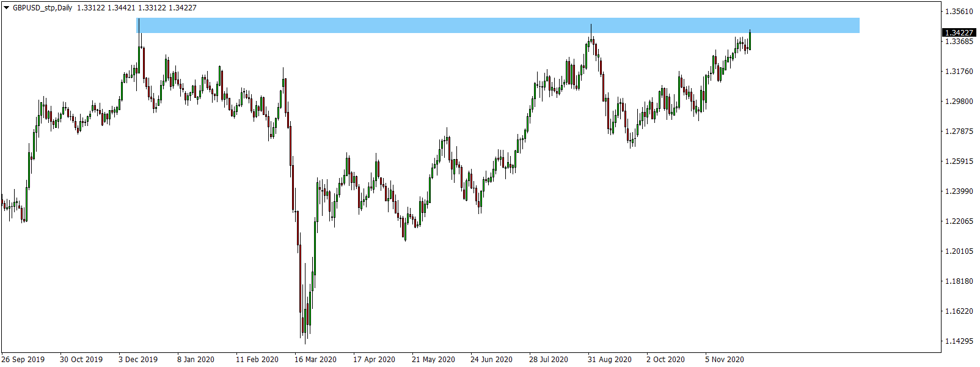Click the 1.33685 price scale label
This screenshot has width=980, height=367.
pos(959,42)
